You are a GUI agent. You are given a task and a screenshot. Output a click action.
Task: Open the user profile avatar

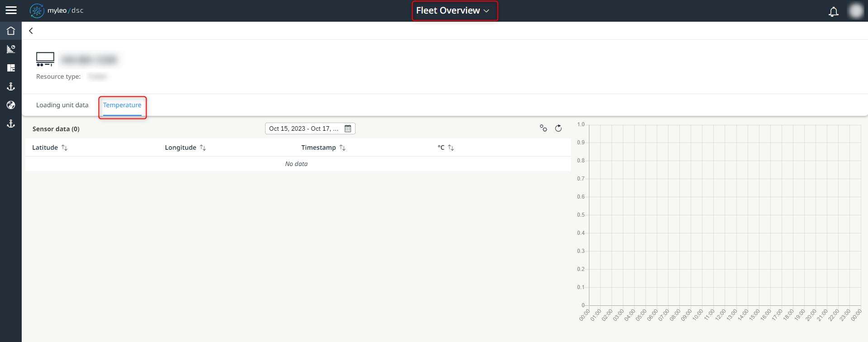pyautogui.click(x=856, y=11)
